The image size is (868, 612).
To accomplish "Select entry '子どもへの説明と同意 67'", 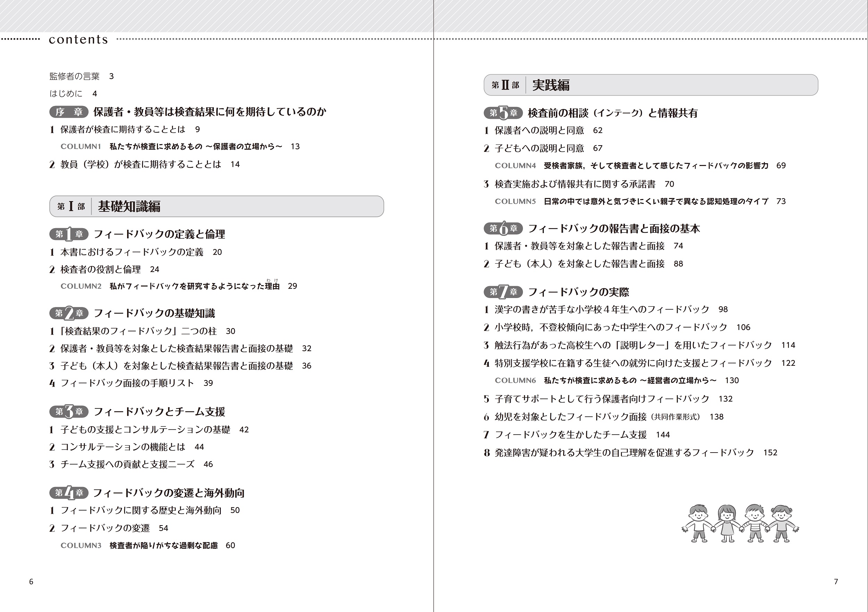I will point(543,149).
